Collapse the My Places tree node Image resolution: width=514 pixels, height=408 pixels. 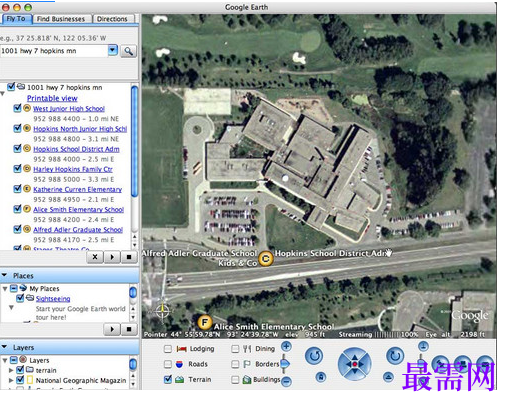click(5, 288)
